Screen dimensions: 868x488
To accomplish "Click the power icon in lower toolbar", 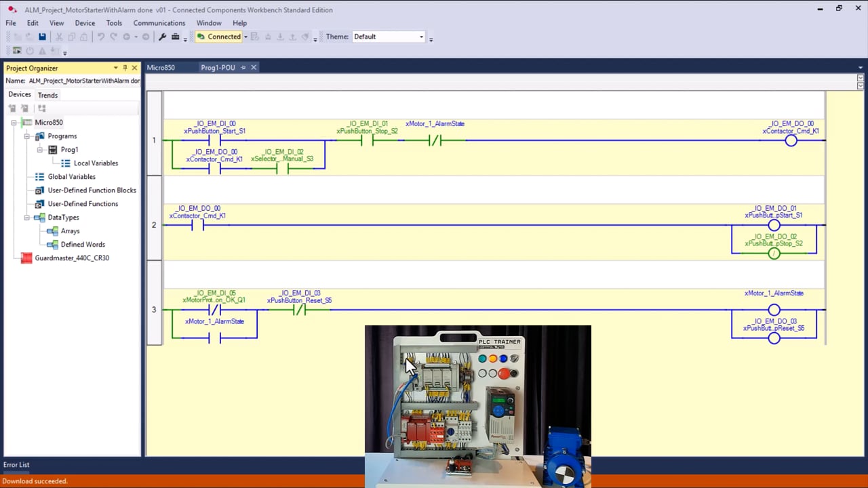I will (x=30, y=51).
